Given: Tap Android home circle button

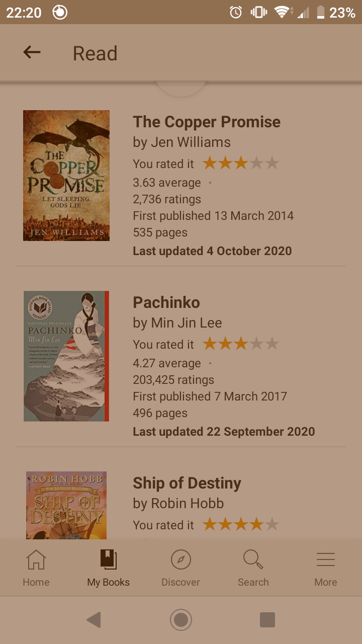Looking at the screenshot, I should click(181, 620).
